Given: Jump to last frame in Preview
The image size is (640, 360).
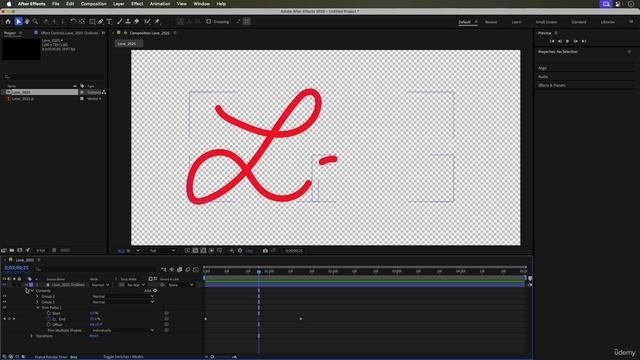Looking at the screenshot, I should [x=584, y=41].
